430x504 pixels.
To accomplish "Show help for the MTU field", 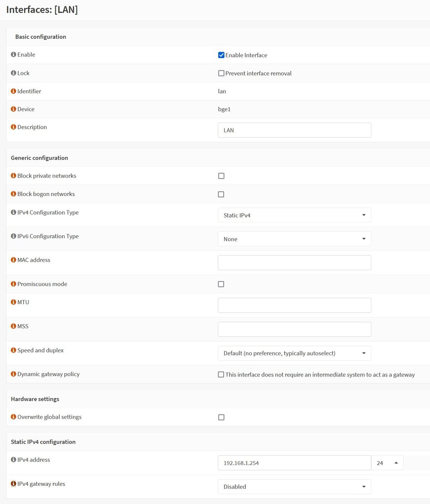I will click(x=13, y=302).
